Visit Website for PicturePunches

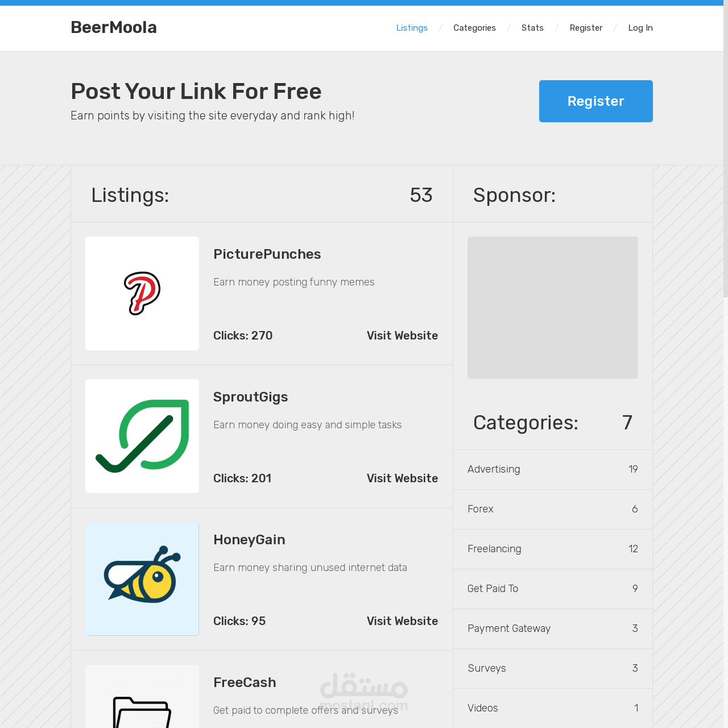[402, 336]
